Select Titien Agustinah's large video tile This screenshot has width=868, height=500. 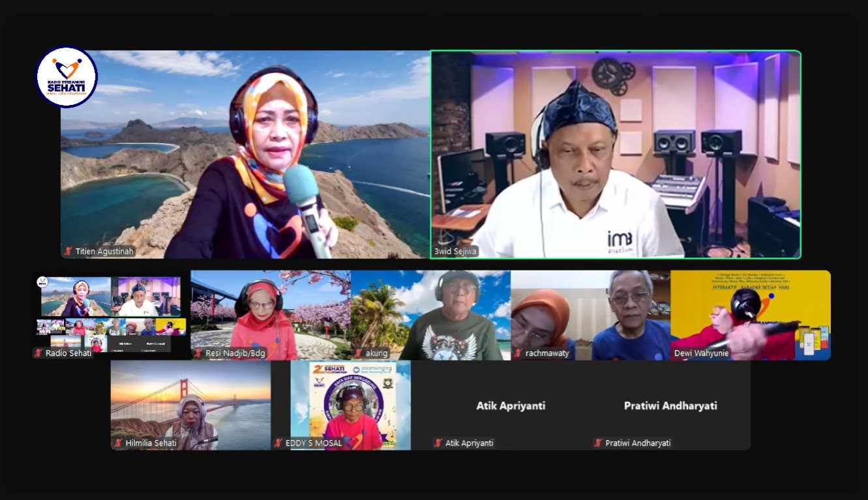click(245, 154)
